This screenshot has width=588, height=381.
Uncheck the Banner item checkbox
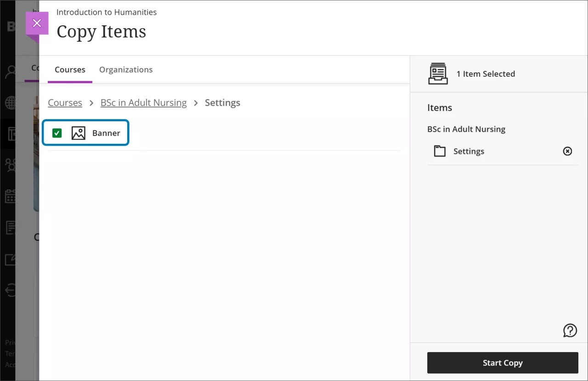tap(57, 132)
